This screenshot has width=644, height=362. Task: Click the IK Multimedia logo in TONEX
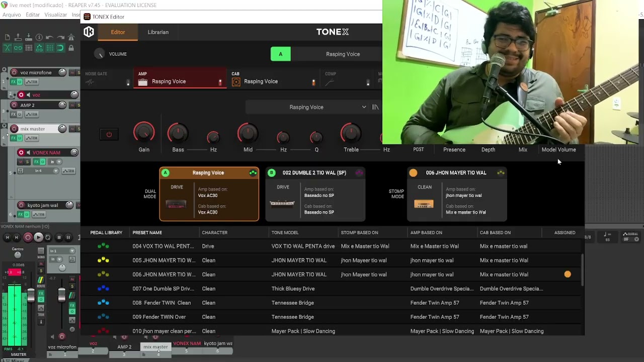coord(89,32)
